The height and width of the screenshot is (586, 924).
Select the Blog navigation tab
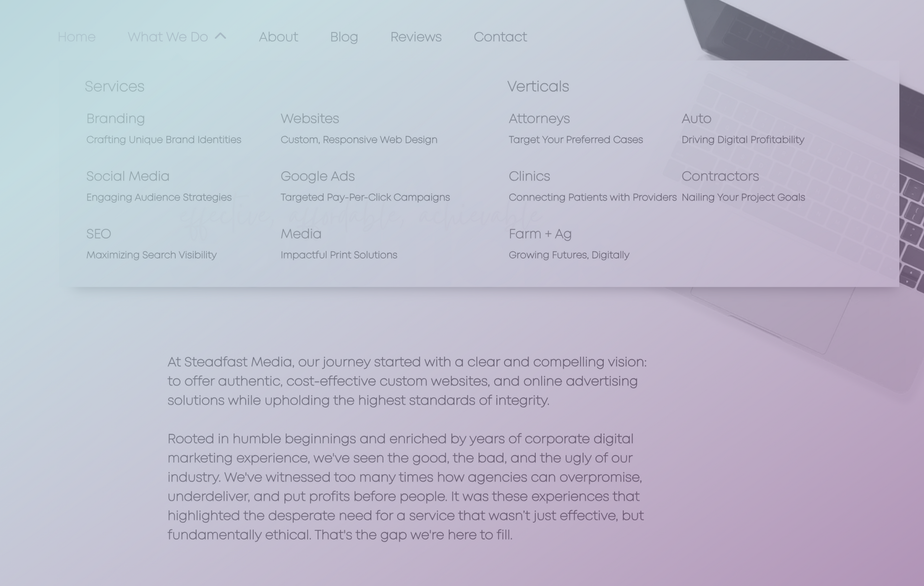tap(344, 37)
